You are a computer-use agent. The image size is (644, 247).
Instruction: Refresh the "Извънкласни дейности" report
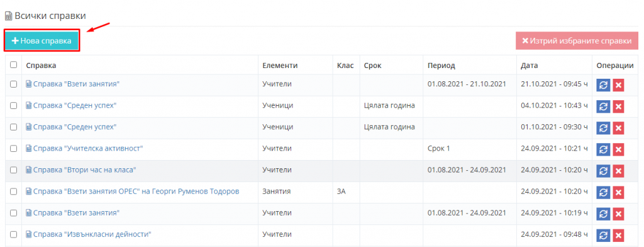point(603,235)
